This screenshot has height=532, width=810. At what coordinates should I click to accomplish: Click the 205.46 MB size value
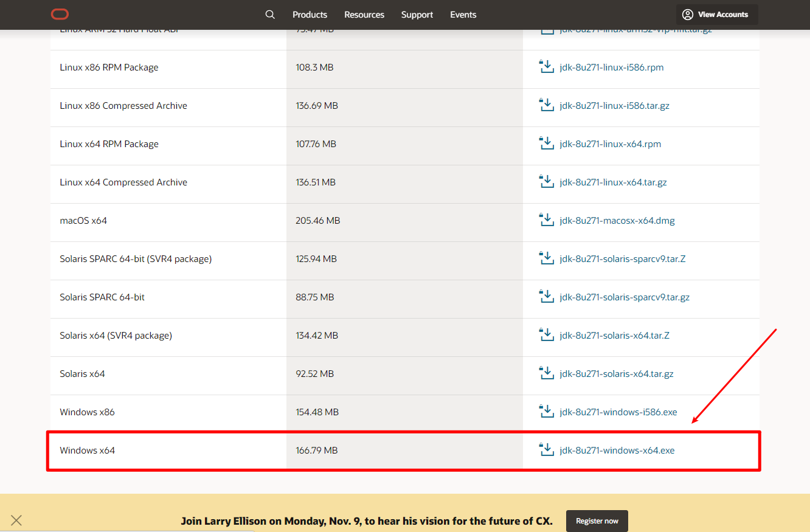(x=318, y=221)
